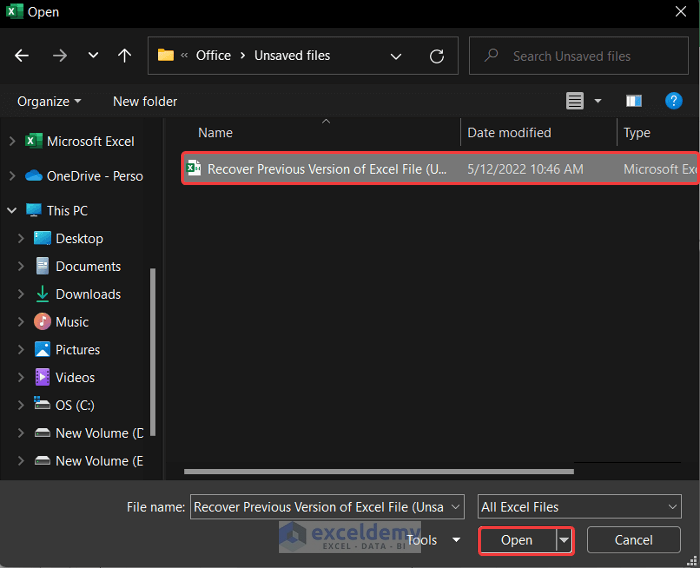This screenshot has height=568, width=700.
Task: Refresh the Unsaved files folder
Action: 437,56
